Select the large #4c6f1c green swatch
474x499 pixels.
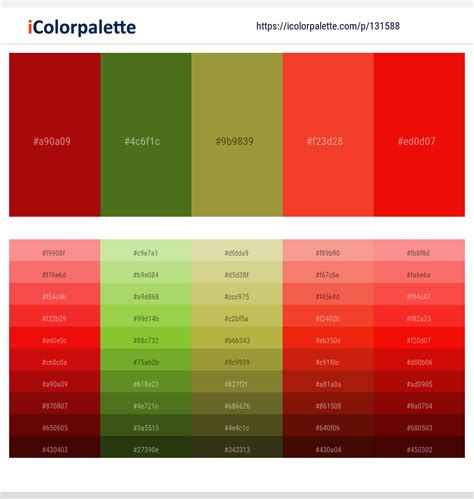coord(146,135)
